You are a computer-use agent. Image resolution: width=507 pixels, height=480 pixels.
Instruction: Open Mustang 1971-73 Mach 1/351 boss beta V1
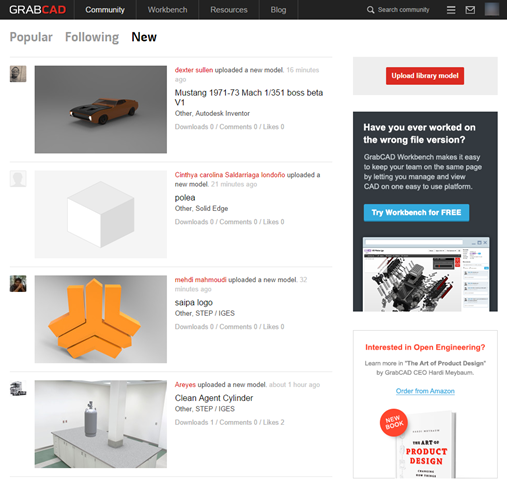click(249, 97)
